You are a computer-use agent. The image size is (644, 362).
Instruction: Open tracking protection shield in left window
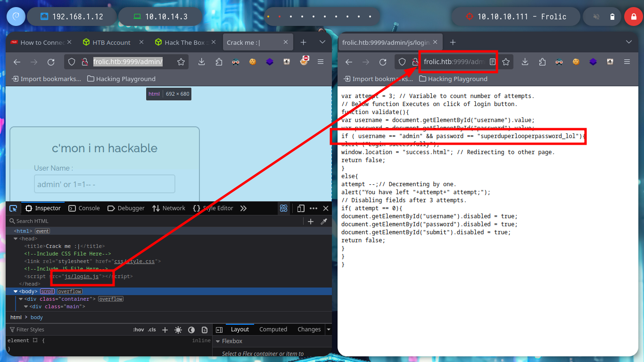coord(72,62)
